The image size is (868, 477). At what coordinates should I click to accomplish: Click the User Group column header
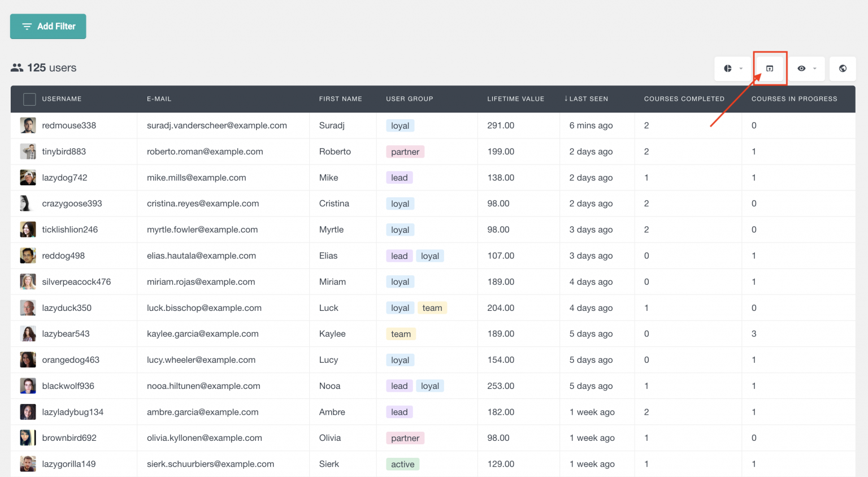(409, 99)
